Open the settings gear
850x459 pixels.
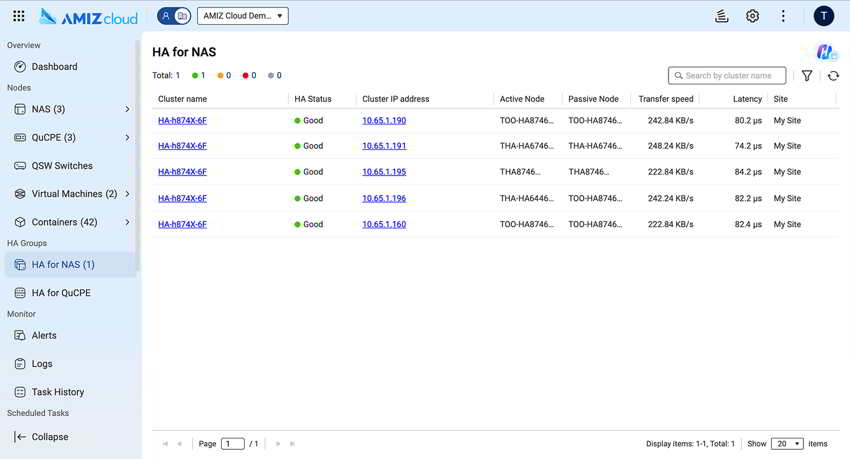point(752,16)
